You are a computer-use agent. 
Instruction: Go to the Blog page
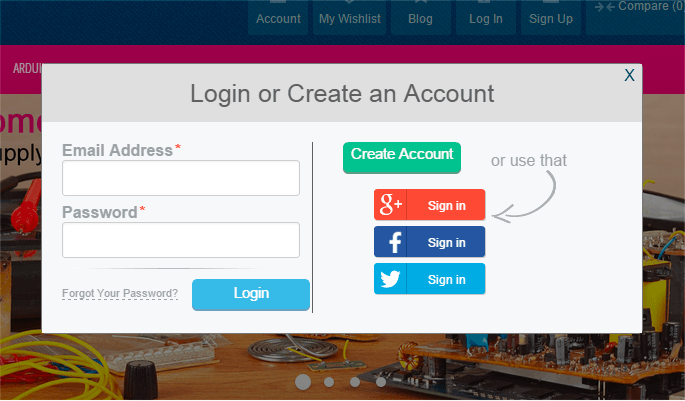coord(420,18)
